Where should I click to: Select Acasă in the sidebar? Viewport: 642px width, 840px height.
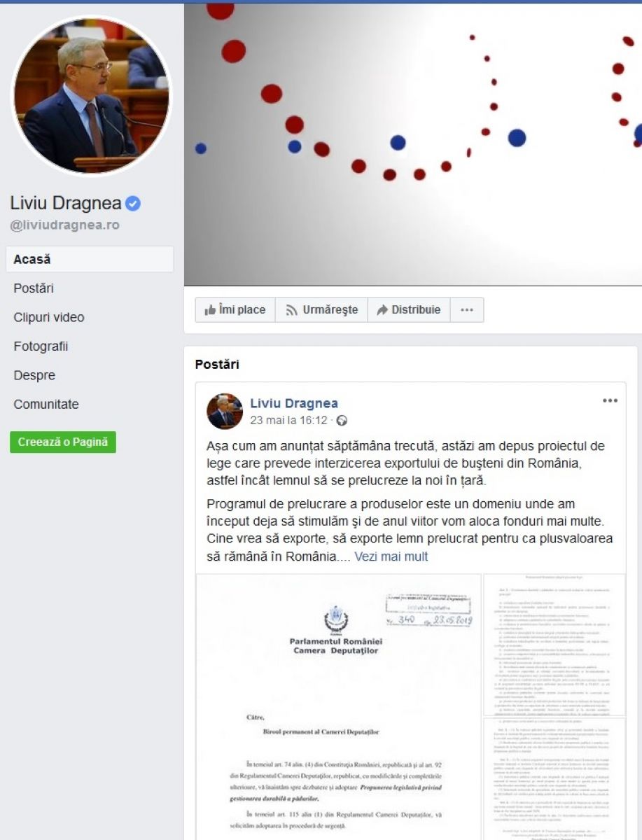pyautogui.click(x=90, y=259)
